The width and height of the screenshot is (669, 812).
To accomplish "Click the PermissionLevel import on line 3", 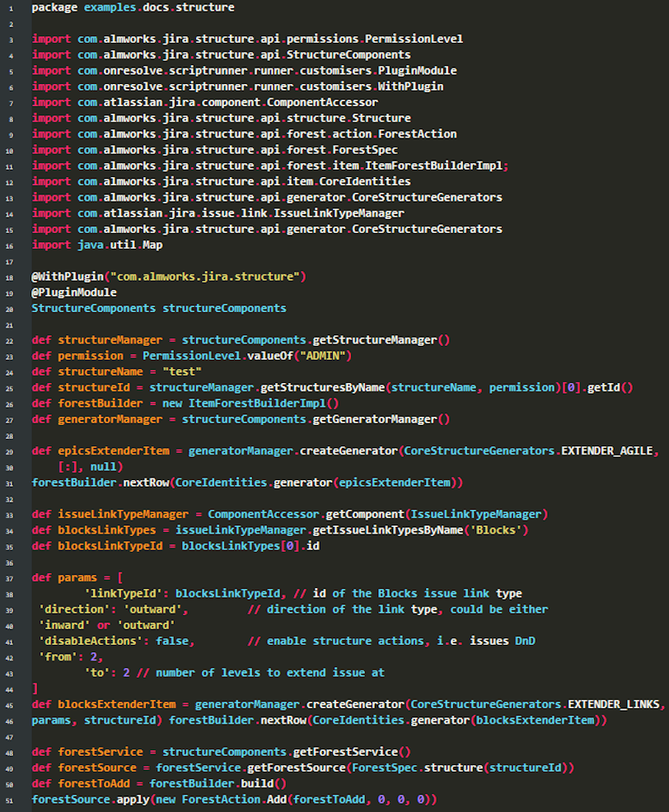I will tap(414, 40).
